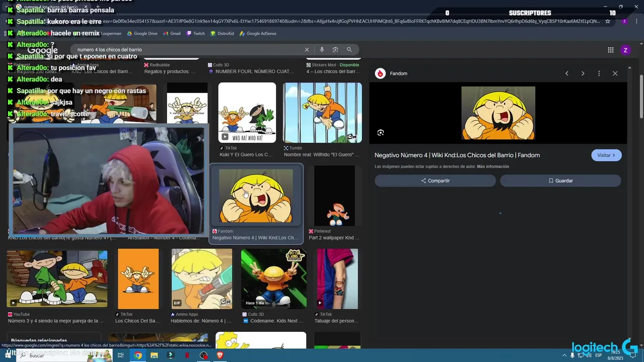Open more options in the image preview panel
Image resolution: width=644 pixels, height=362 pixels.
pyautogui.click(x=599, y=73)
